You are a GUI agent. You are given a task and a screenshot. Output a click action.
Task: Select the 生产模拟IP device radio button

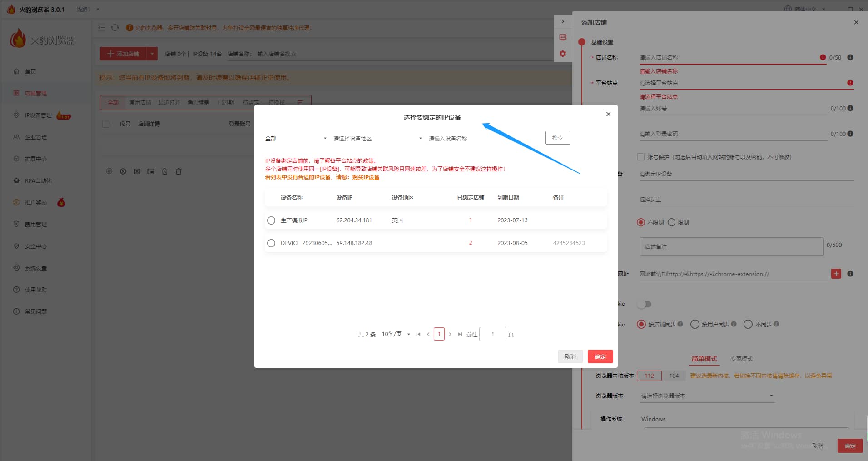tap(271, 220)
